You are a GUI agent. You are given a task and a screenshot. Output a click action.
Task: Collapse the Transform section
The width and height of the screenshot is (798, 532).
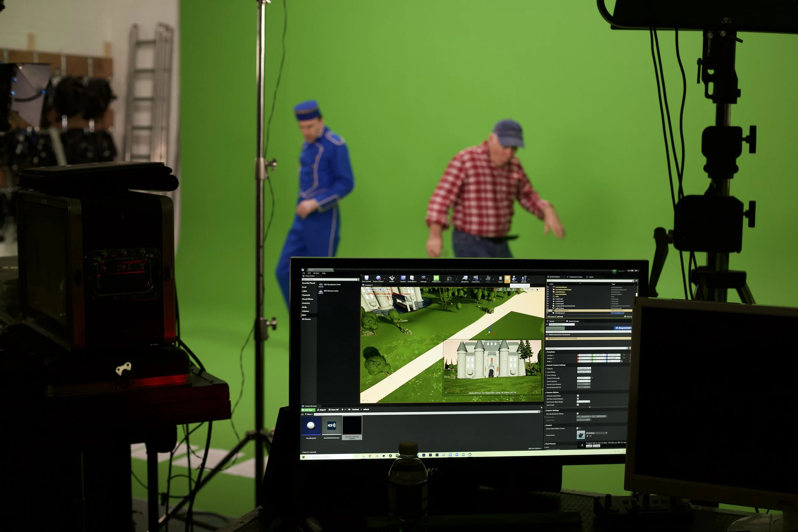pos(551,352)
